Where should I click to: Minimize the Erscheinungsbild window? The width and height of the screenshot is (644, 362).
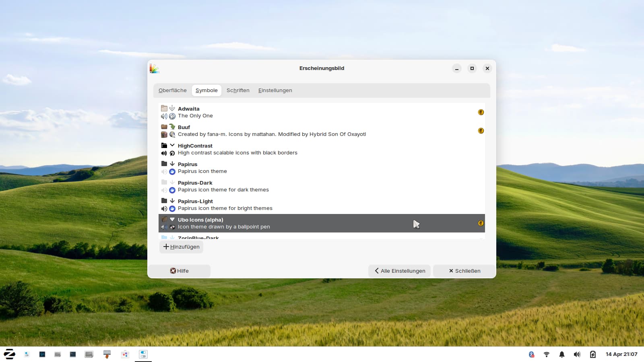point(457,68)
